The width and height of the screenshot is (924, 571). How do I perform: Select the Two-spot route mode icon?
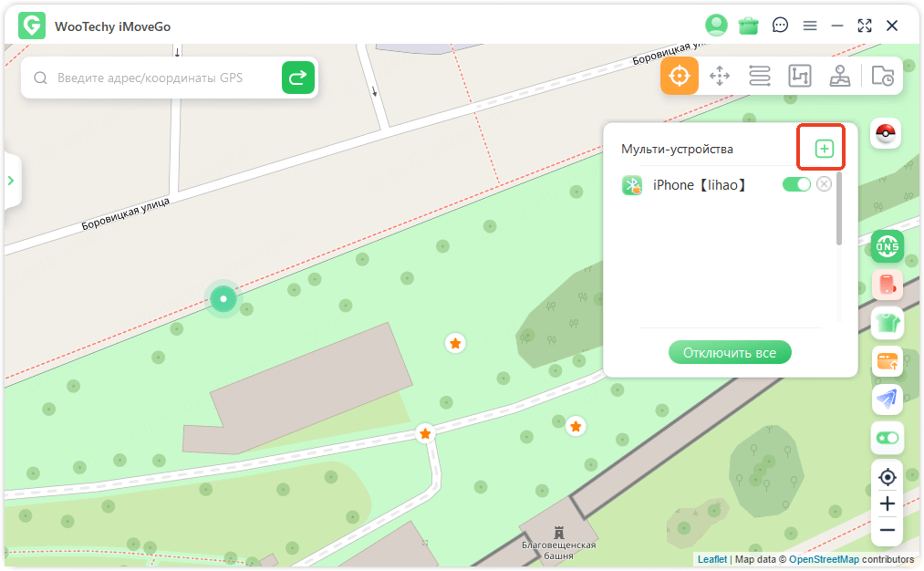760,76
